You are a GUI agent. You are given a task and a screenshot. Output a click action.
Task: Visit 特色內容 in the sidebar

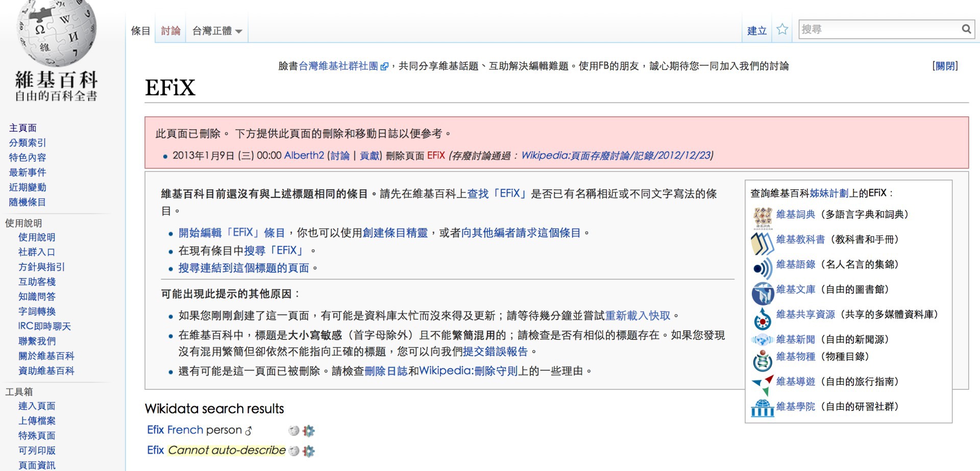pos(28,157)
